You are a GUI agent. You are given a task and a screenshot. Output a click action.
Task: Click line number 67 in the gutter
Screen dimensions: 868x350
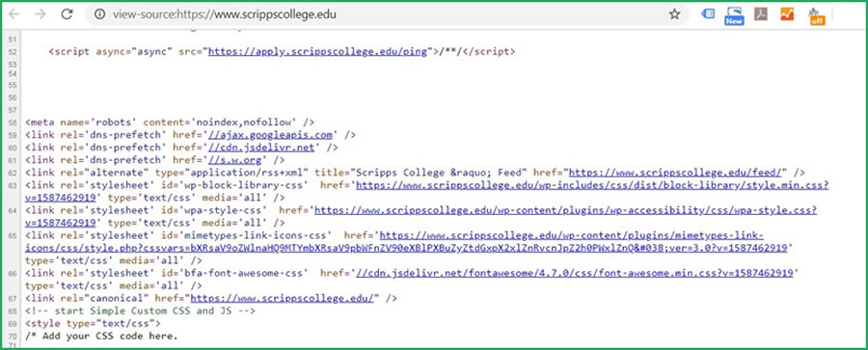[13, 299]
